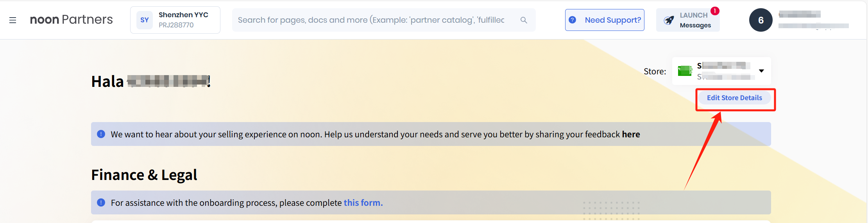Screen dimensions: 868x223
Task: Open LAUNCH Messages
Action: click(695, 20)
